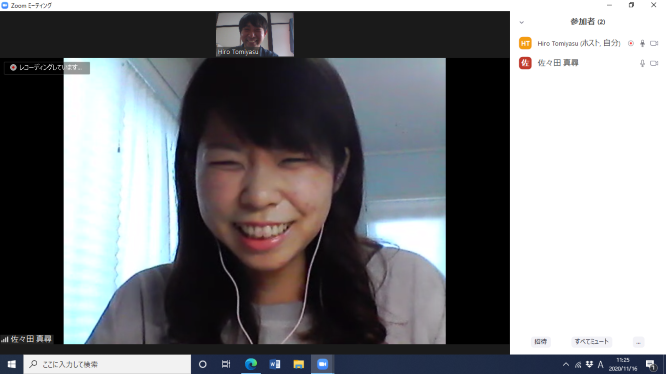Screen dimensions: 666x374
Task: Click the HT orange avatar icon
Action: coord(525,43)
